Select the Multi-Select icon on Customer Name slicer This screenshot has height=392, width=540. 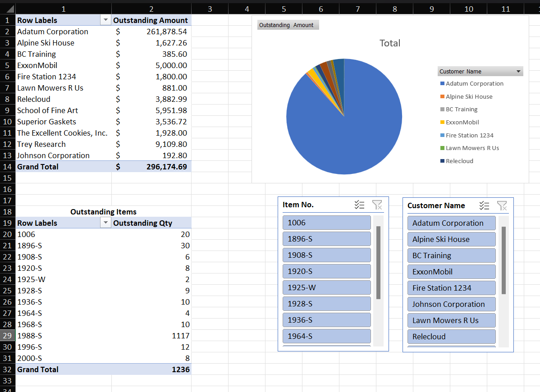pos(484,205)
